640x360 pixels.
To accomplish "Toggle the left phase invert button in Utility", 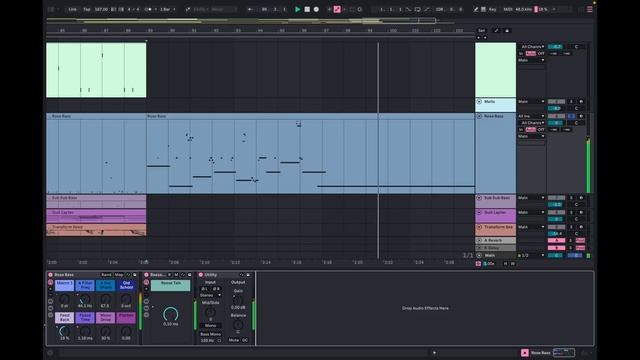I will click(x=205, y=289).
